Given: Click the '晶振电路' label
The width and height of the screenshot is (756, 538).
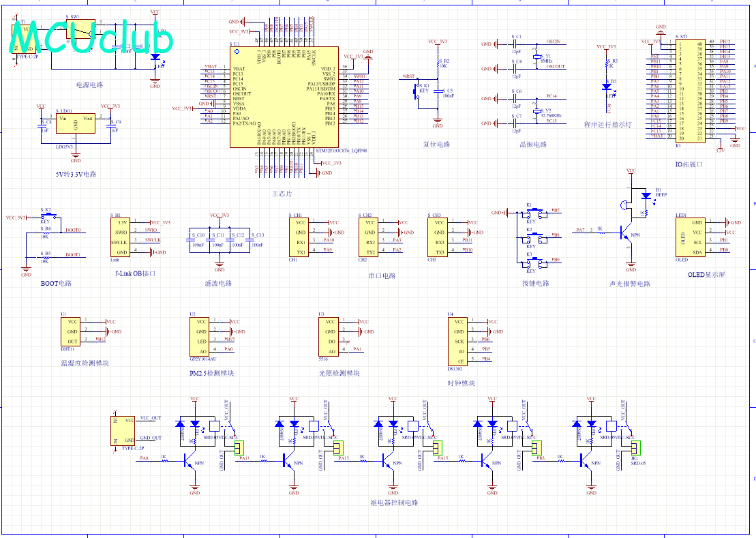Looking at the screenshot, I should (533, 144).
